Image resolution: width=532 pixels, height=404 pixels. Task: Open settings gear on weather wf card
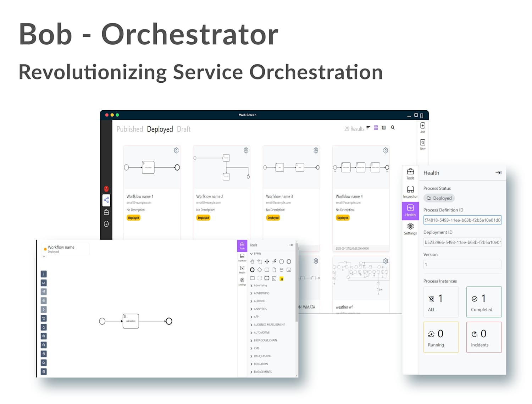point(385,261)
